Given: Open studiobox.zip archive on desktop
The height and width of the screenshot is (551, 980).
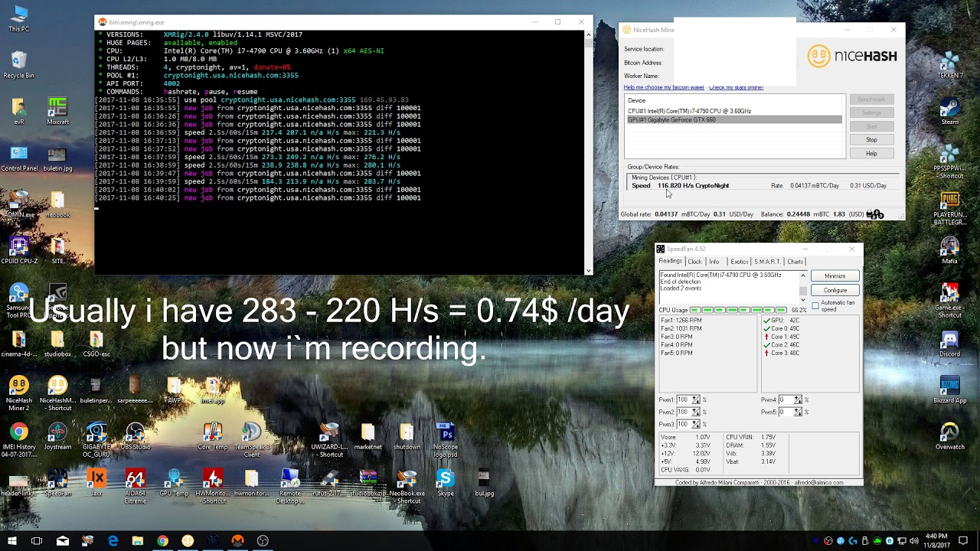Looking at the screenshot, I should pos(367,484).
